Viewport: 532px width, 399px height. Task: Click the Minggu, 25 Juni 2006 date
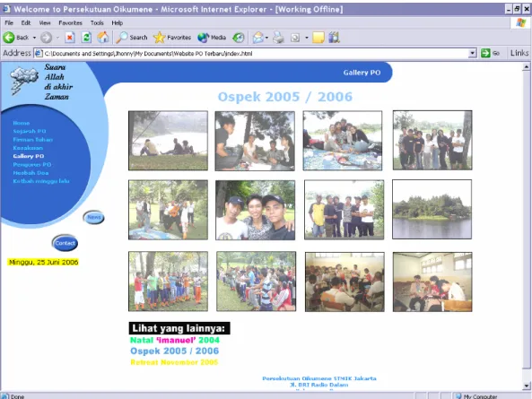tap(43, 262)
